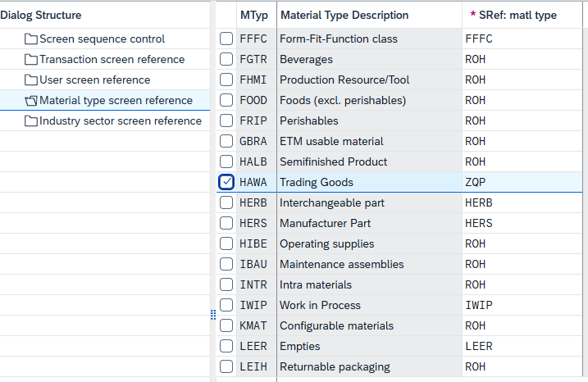588x382 pixels.
Task: Select the FOOD row checkbox
Action: click(x=226, y=100)
